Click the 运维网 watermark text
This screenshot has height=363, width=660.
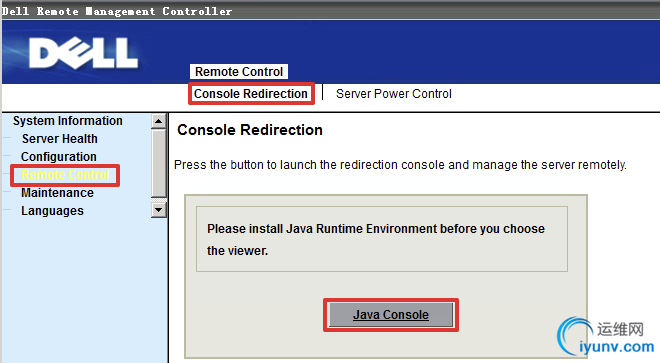620,329
